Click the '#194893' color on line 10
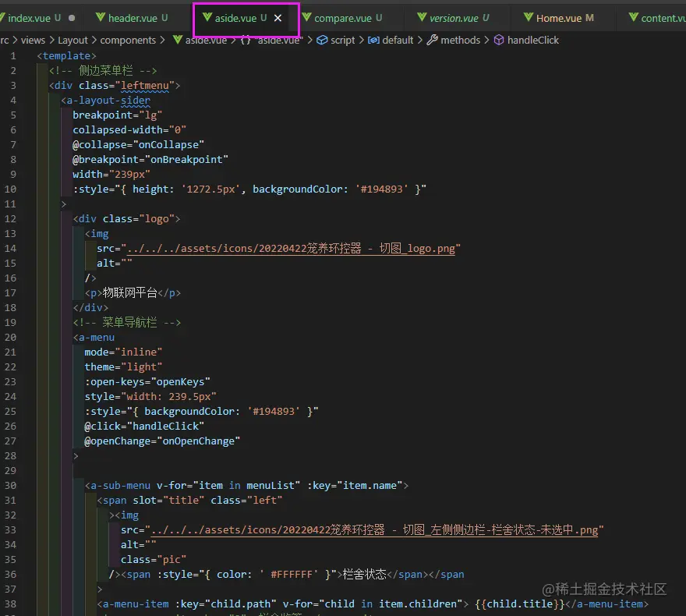The image size is (686, 616). (x=381, y=189)
